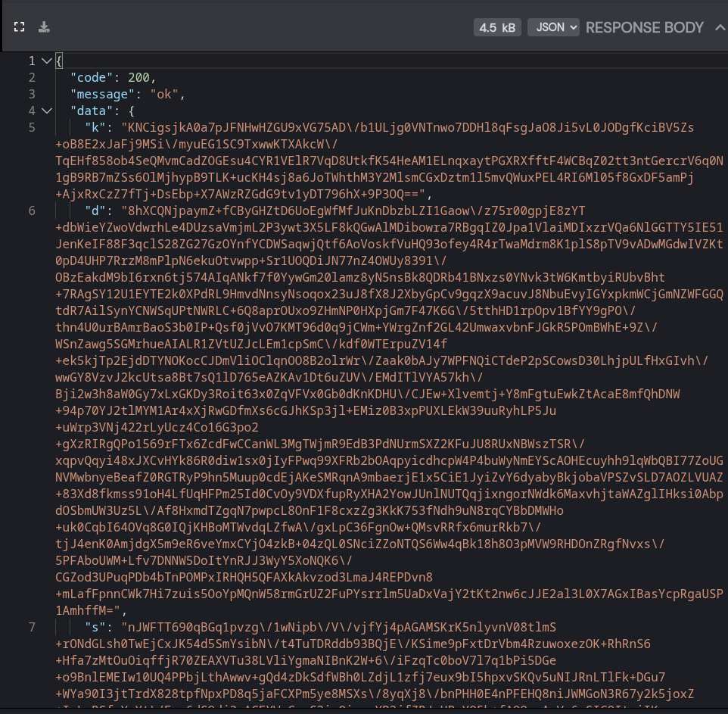
Task: Click line number 5 in the gutter
Action: tap(32, 127)
